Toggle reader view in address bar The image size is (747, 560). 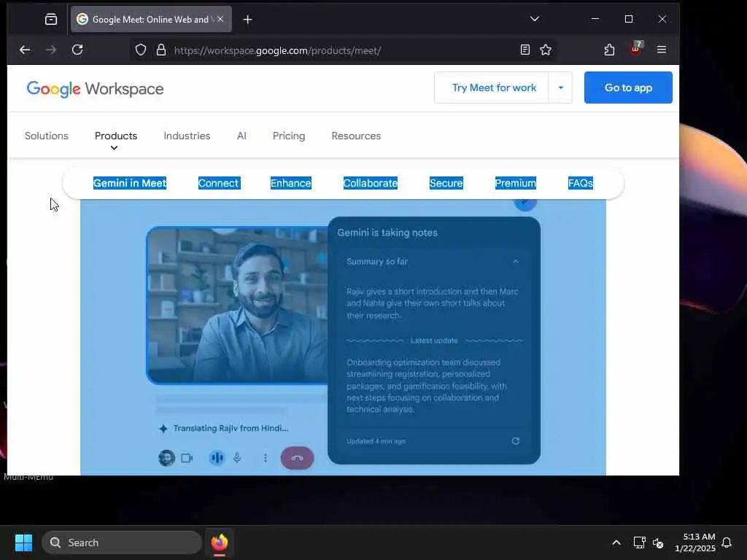pyautogui.click(x=525, y=50)
